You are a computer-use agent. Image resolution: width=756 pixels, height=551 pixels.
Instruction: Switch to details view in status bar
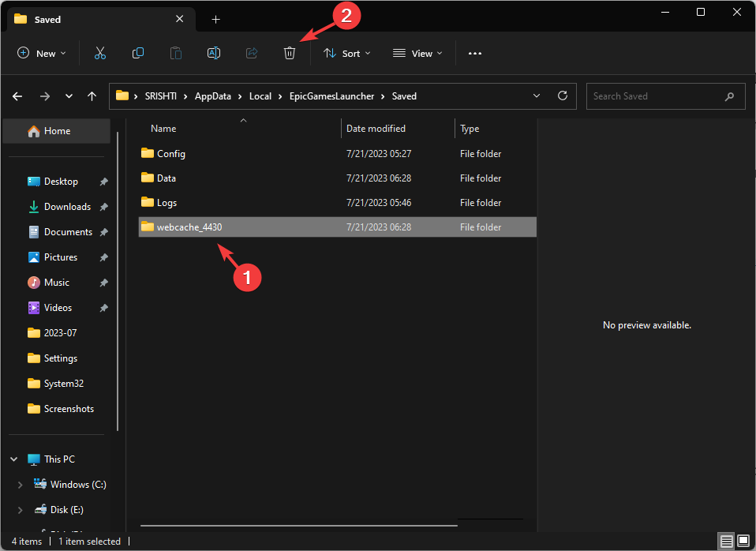(x=726, y=542)
